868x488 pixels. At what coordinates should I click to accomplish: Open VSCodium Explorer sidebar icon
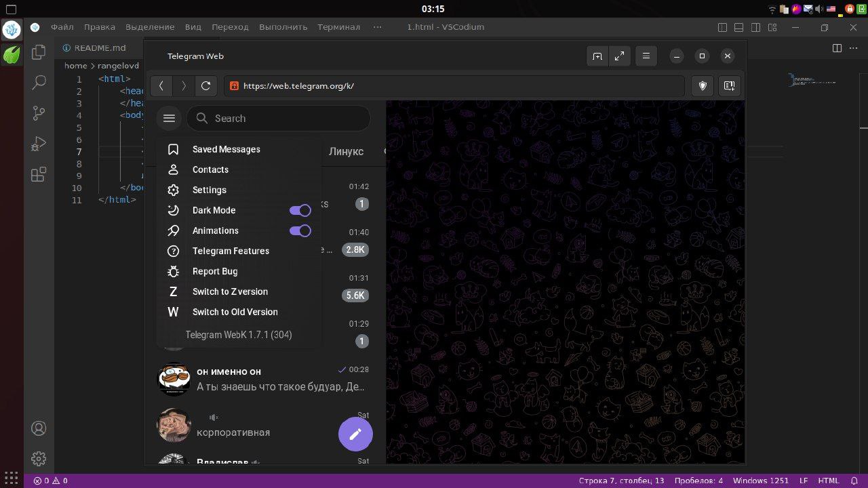(39, 52)
